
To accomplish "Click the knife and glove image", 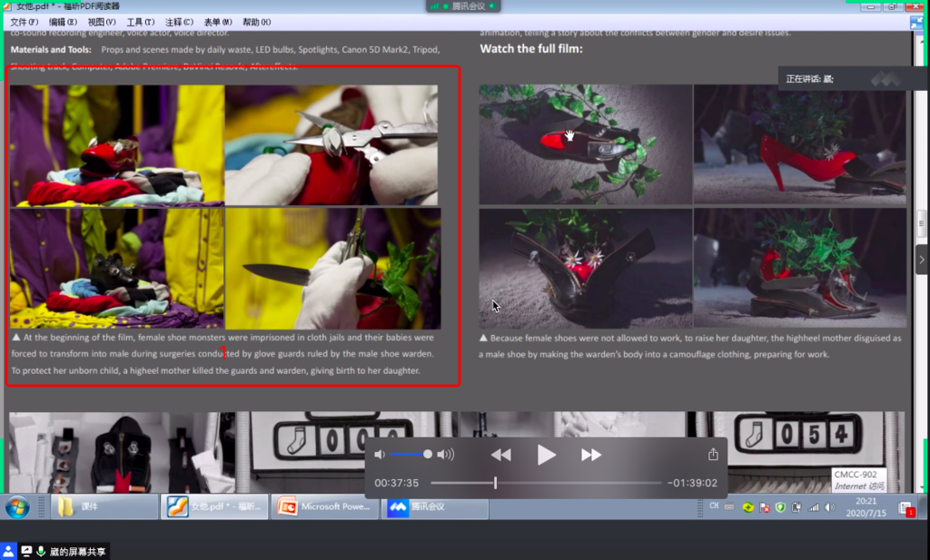I will 332,268.
